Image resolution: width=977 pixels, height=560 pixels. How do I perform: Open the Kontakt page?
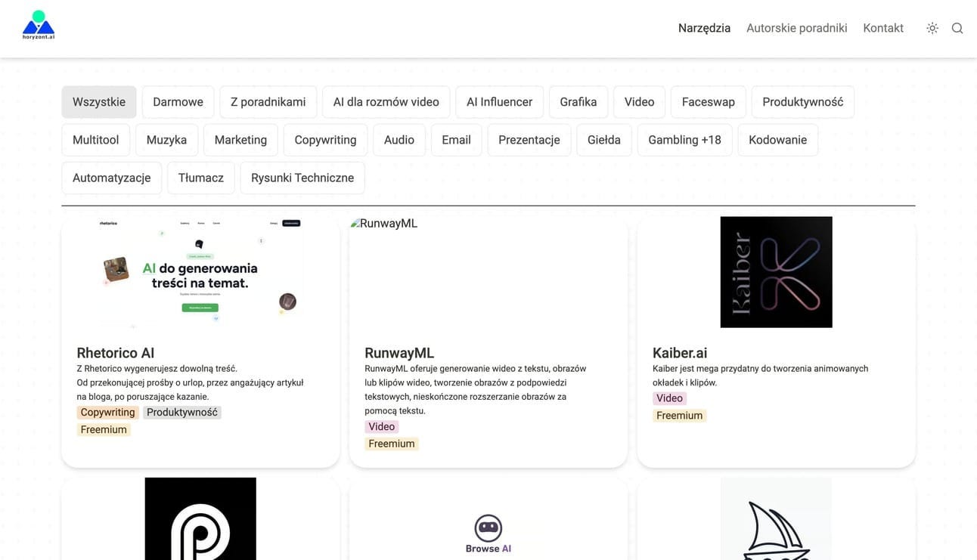(883, 28)
